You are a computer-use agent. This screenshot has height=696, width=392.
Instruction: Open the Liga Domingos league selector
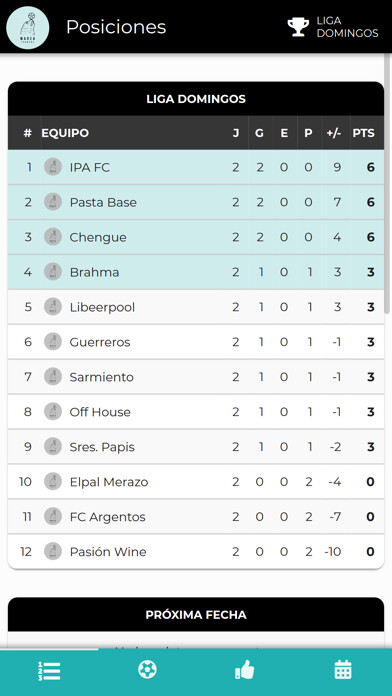coord(333,27)
